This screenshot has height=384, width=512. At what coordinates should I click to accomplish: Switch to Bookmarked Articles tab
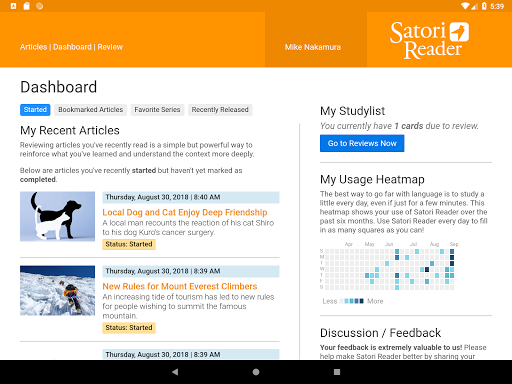point(90,110)
